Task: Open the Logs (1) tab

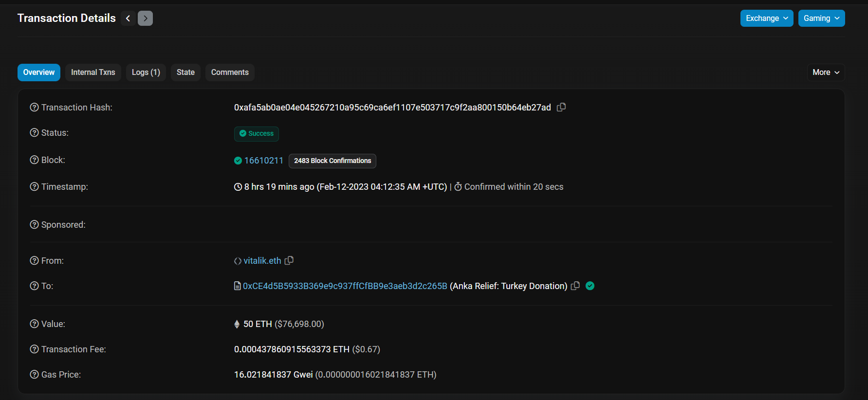Action: [x=146, y=72]
